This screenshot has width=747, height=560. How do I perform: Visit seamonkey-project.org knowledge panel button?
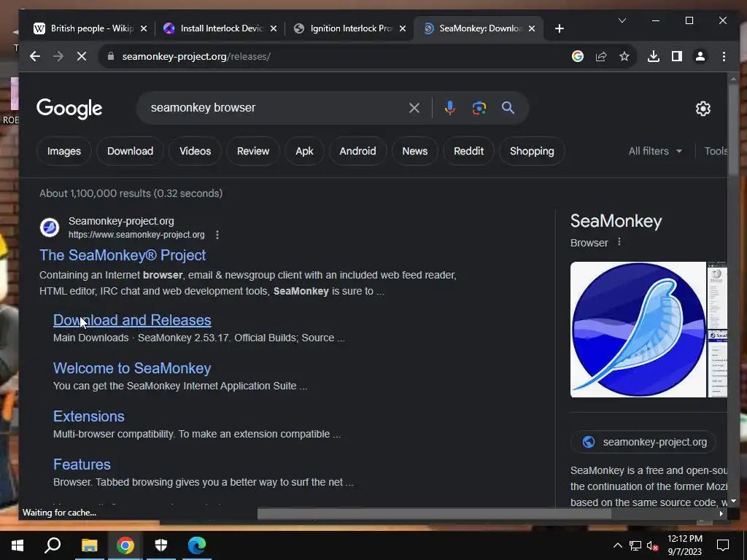(x=644, y=442)
